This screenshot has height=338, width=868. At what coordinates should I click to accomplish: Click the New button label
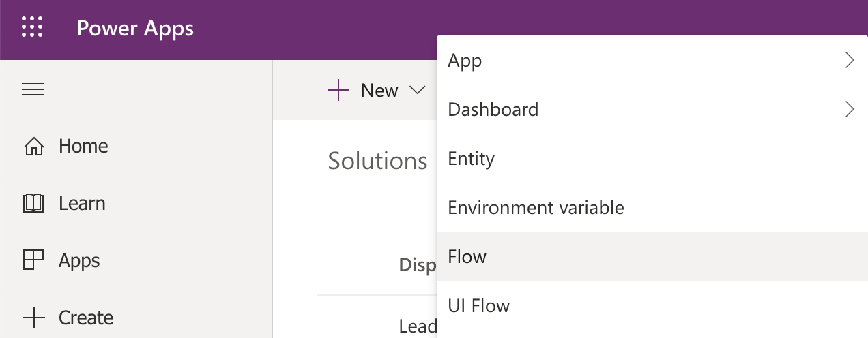point(379,90)
